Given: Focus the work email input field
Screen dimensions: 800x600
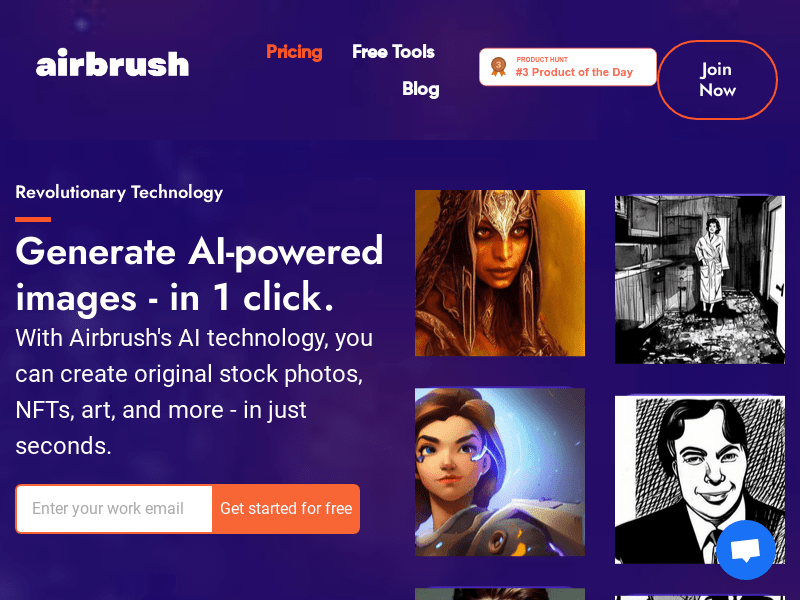Looking at the screenshot, I should [x=114, y=509].
